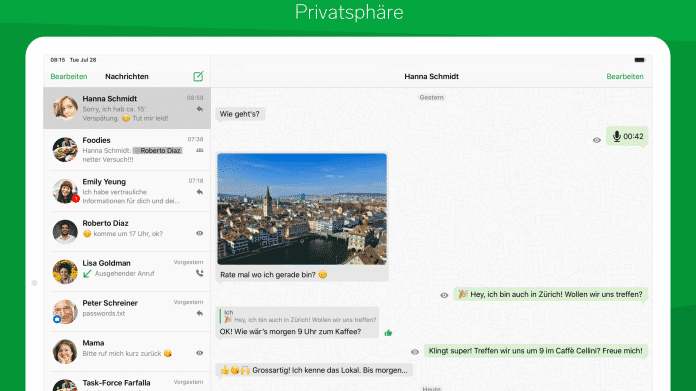Tap the compose new message icon
The image size is (696, 391).
click(198, 76)
